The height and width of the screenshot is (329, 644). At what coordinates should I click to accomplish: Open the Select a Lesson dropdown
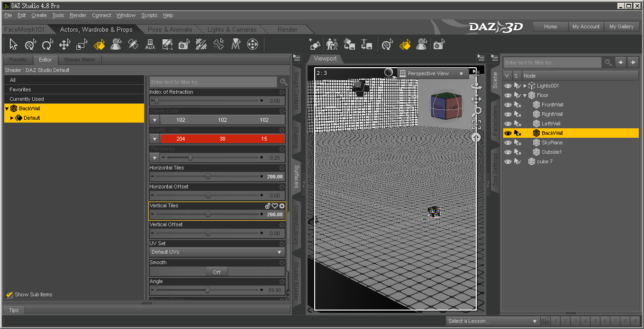493,321
